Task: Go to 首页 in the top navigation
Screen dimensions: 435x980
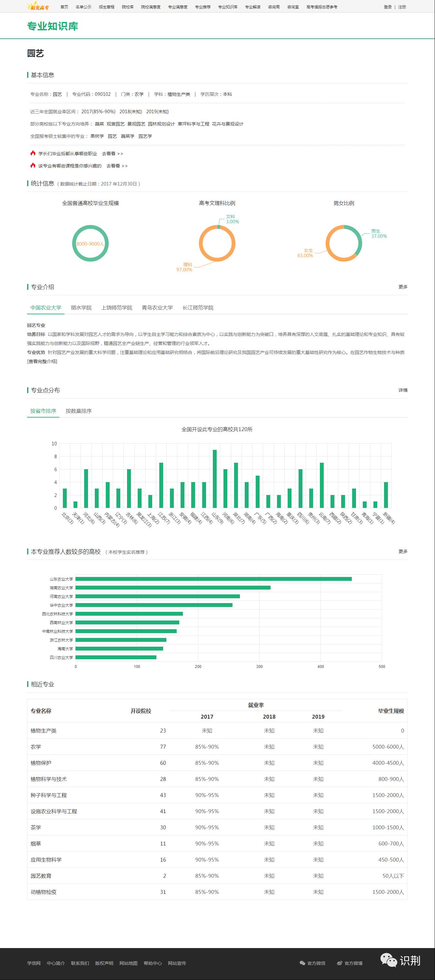Action: [64, 7]
